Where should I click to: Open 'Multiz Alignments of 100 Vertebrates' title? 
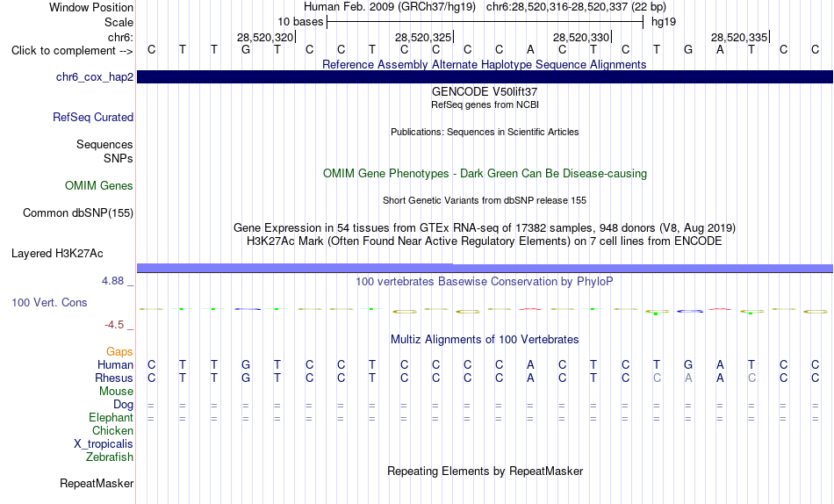point(485,340)
